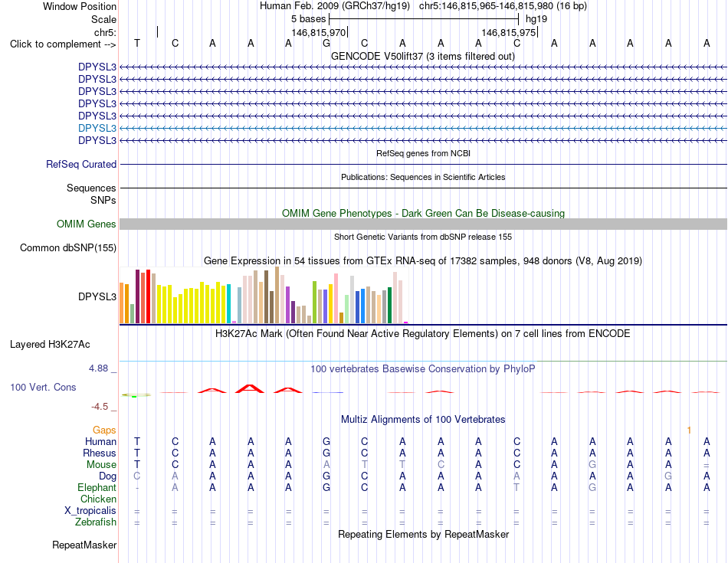The height and width of the screenshot is (563, 728).
Task: Click the black DPYSL3 label beside the GTEx bar chart
Action: pyautogui.click(x=97, y=296)
